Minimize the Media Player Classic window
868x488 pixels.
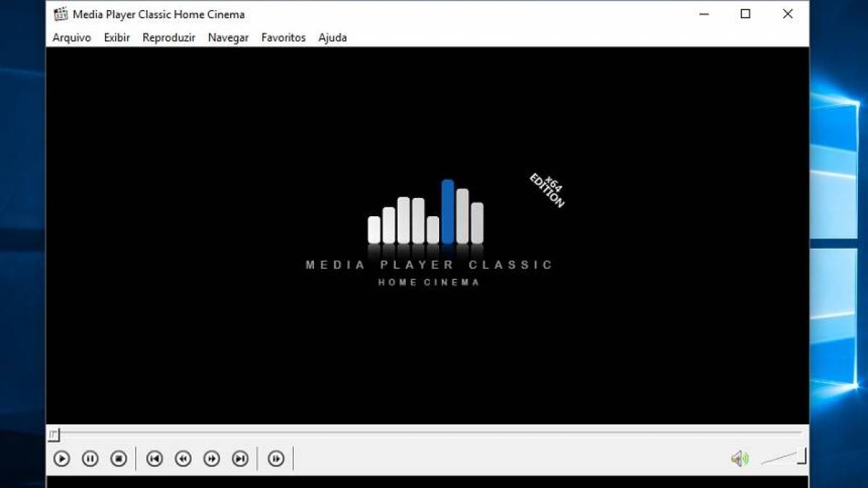click(704, 14)
